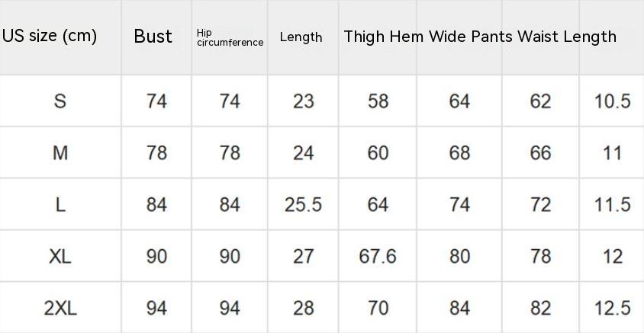Select the 11.5 value in the L row
Viewport: 644px width, 333px height.
click(x=612, y=204)
